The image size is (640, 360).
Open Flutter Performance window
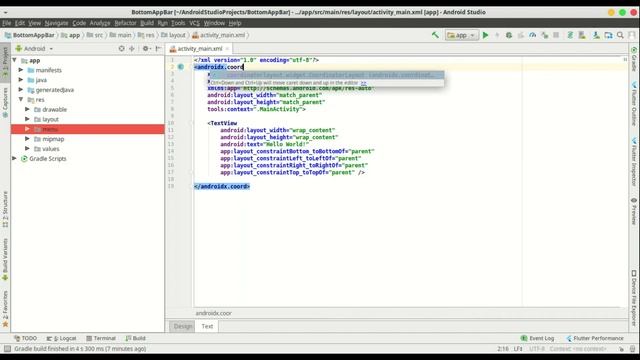pyautogui.click(x=595, y=338)
